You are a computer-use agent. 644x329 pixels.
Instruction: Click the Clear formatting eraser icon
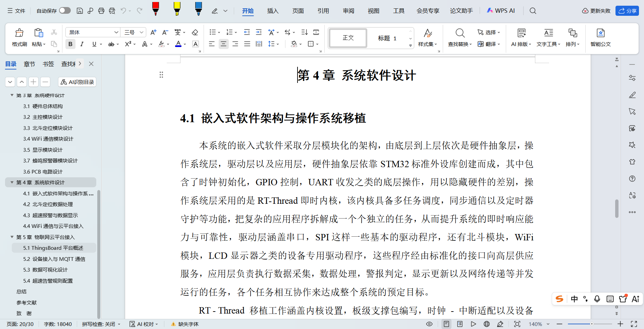(195, 32)
